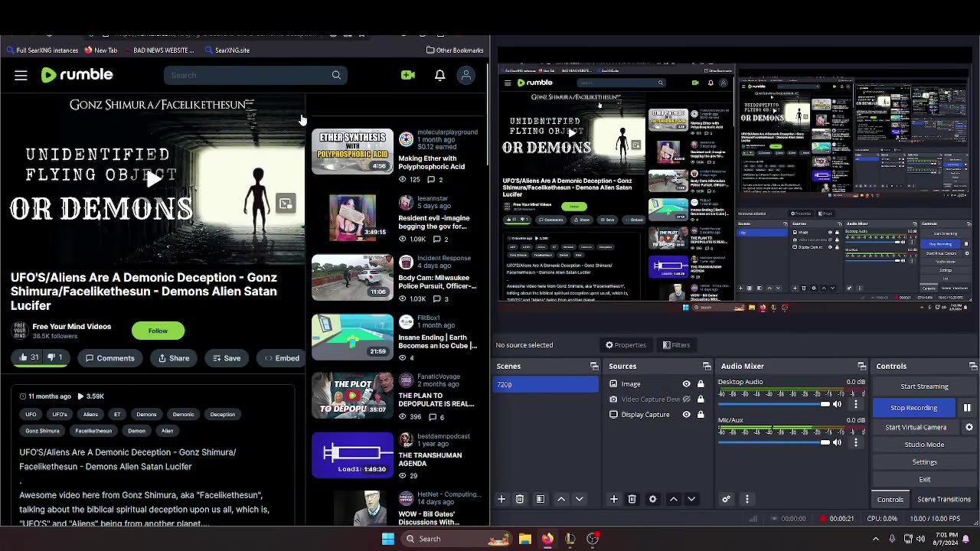
Task: Open scene filters icon in Scenes panel
Action: click(541, 499)
